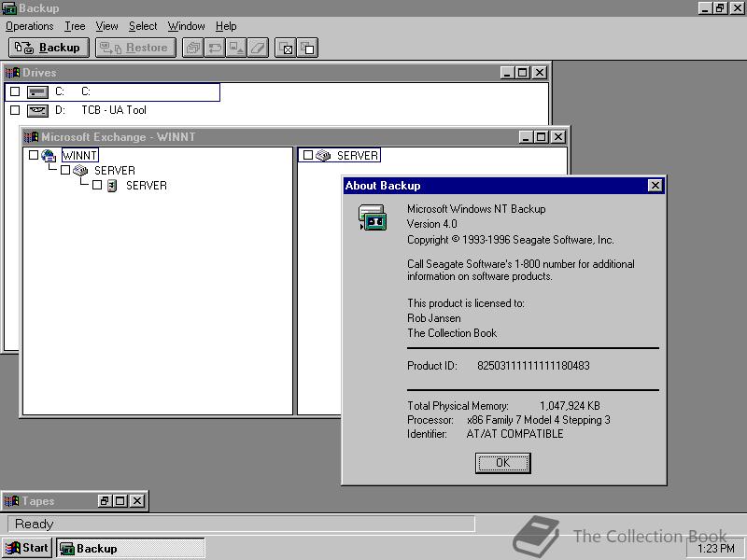The image size is (747, 560).
Task: Check the C: drive checkbox
Action: point(15,91)
